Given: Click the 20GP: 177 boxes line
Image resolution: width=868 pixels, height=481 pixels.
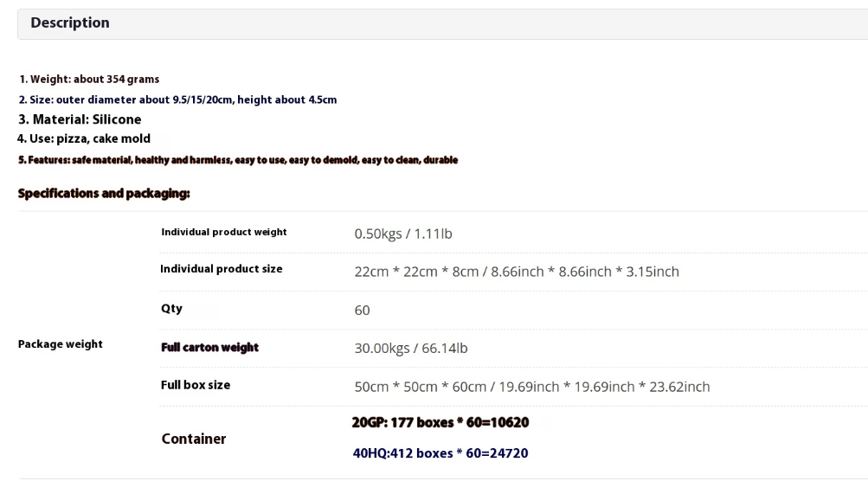Looking at the screenshot, I should point(440,422).
